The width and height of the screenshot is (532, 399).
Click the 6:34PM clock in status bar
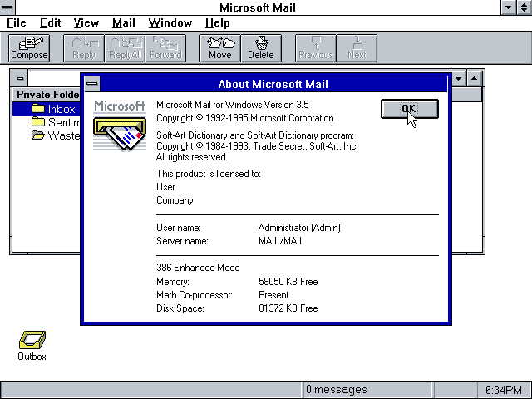[503, 390]
